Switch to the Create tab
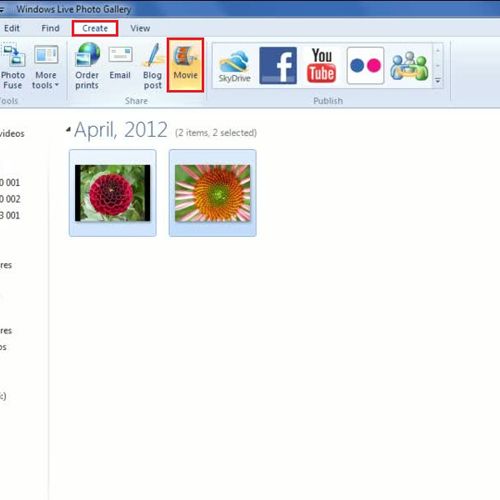The height and width of the screenshot is (500, 500). tap(95, 28)
